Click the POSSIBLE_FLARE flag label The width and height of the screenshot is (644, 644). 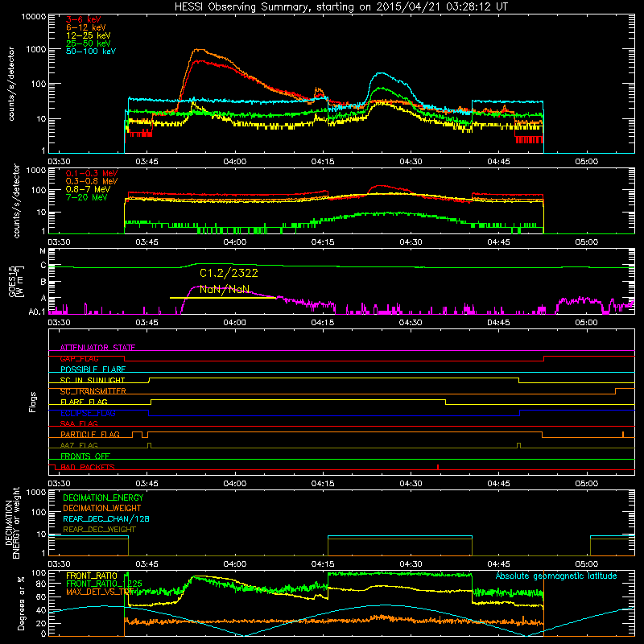pos(93,369)
